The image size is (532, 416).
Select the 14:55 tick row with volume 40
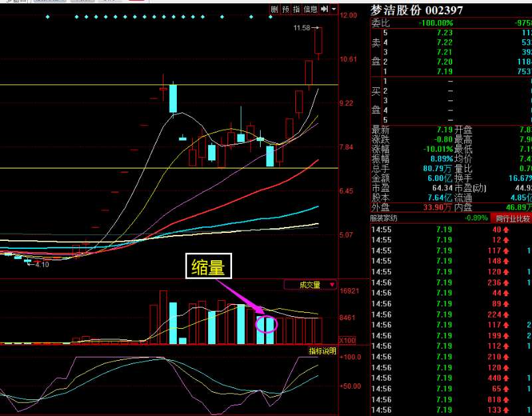click(452, 230)
